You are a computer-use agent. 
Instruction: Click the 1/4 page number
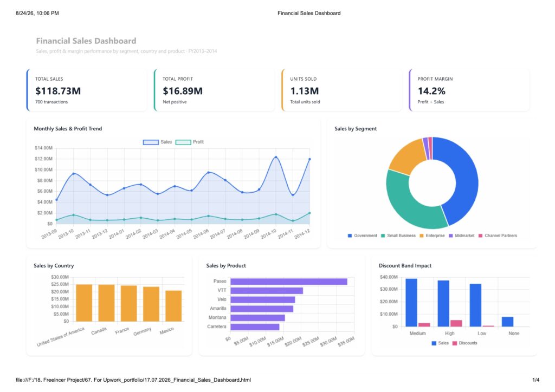point(535,380)
